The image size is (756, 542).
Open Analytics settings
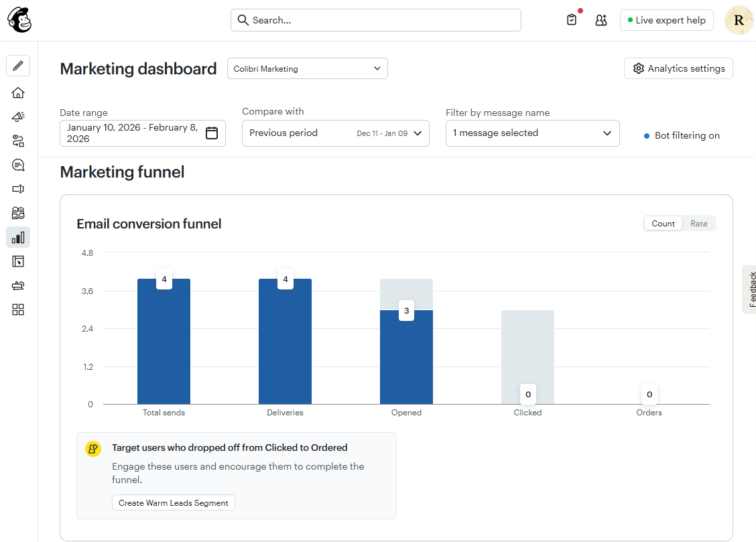coord(678,68)
